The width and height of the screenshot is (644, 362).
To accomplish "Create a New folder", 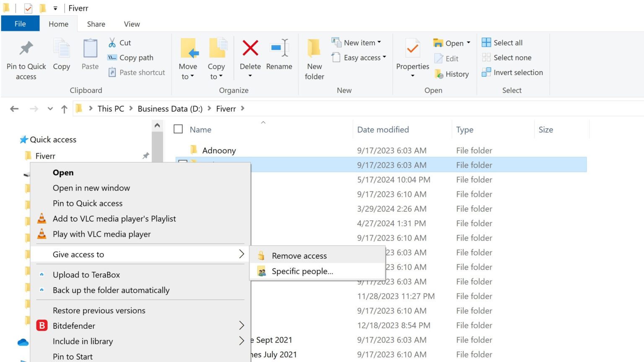I will click(314, 59).
